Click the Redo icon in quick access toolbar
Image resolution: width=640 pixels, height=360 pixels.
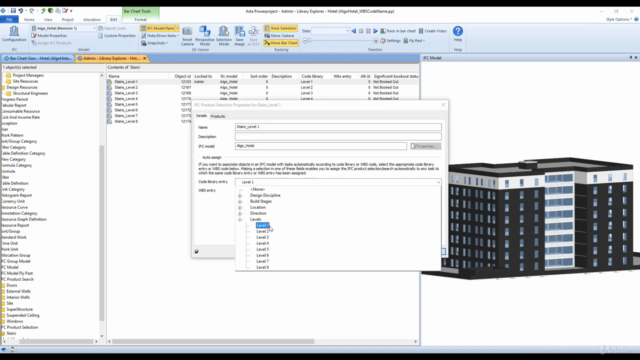pos(31,11)
